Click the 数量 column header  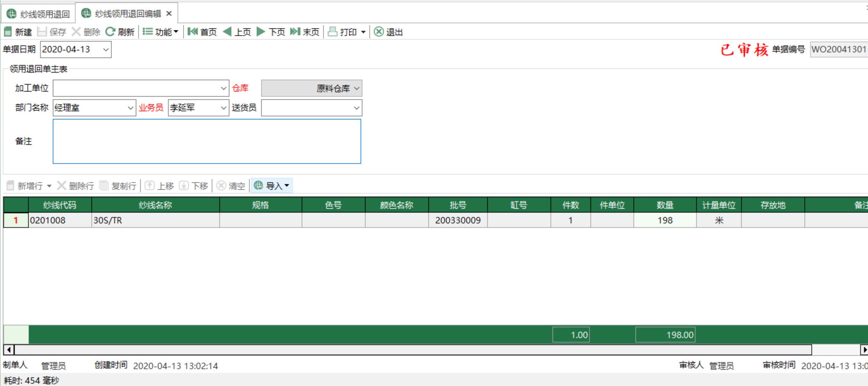click(x=665, y=205)
